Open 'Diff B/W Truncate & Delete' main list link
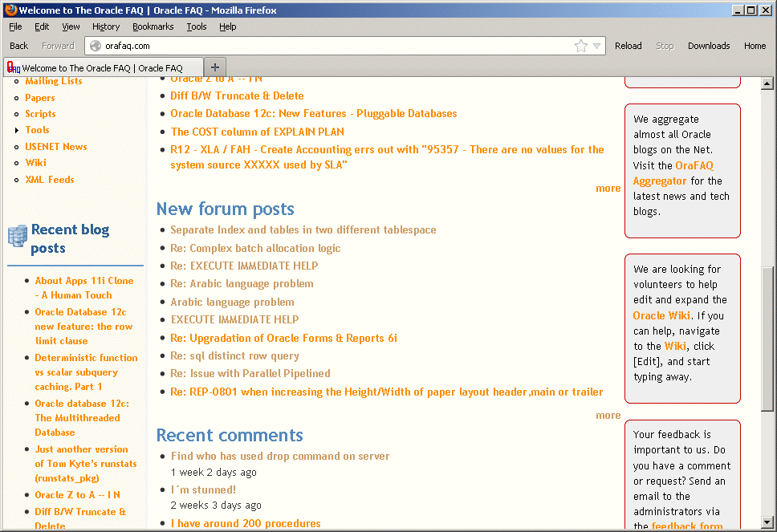The height and width of the screenshot is (532, 777). coord(237,95)
